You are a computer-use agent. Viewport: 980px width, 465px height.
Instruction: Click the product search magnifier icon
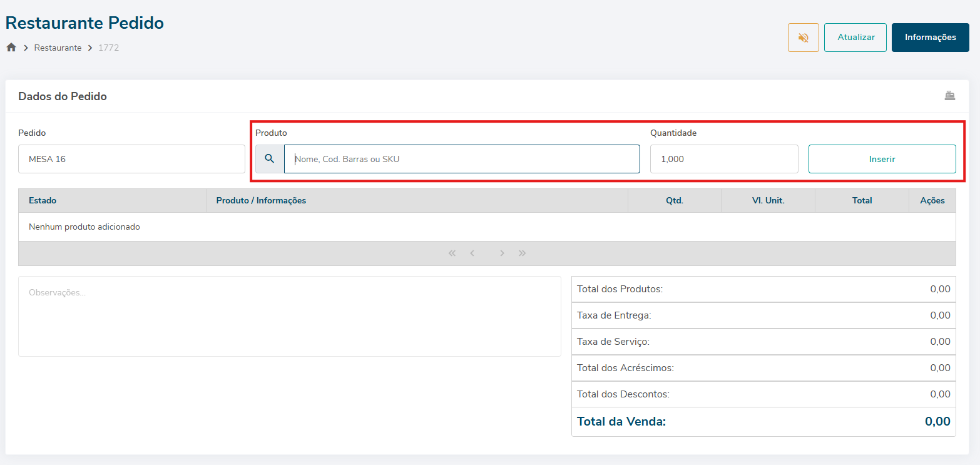[x=270, y=159]
